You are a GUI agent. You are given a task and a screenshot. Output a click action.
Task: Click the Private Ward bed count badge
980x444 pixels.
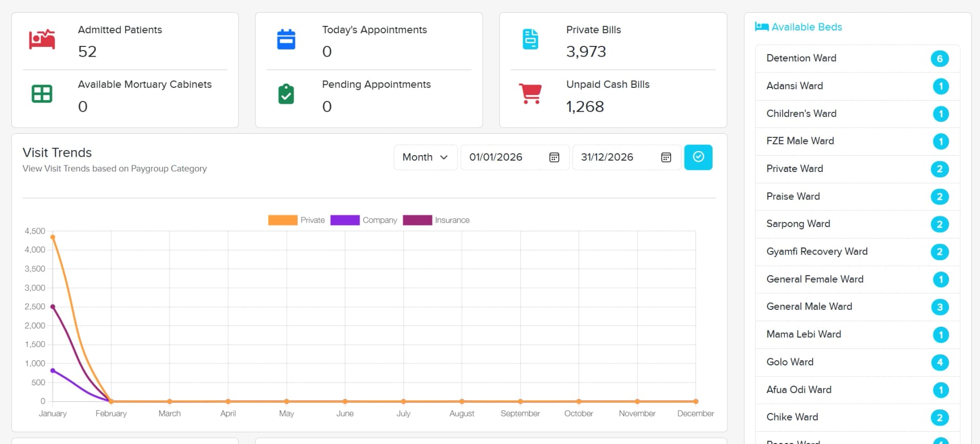coord(940,169)
